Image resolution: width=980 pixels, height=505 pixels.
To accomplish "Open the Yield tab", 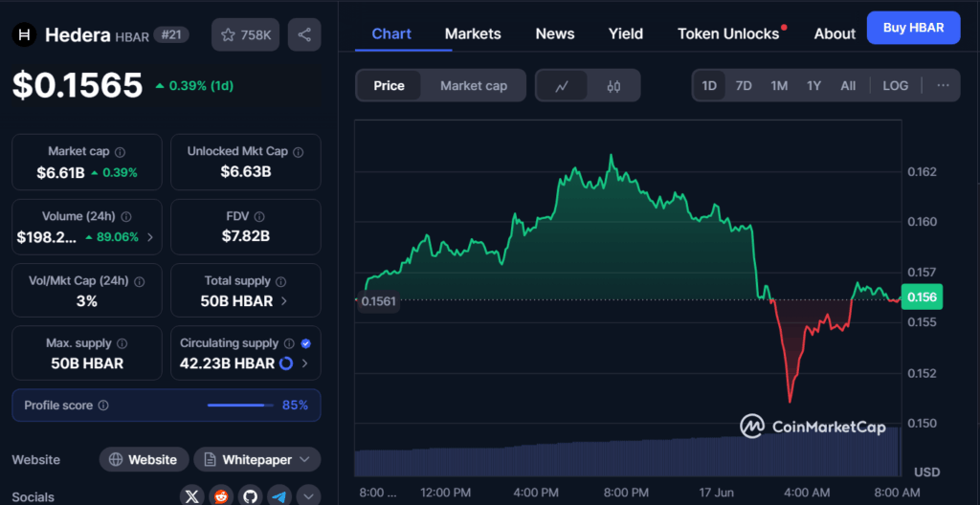I will point(626,33).
